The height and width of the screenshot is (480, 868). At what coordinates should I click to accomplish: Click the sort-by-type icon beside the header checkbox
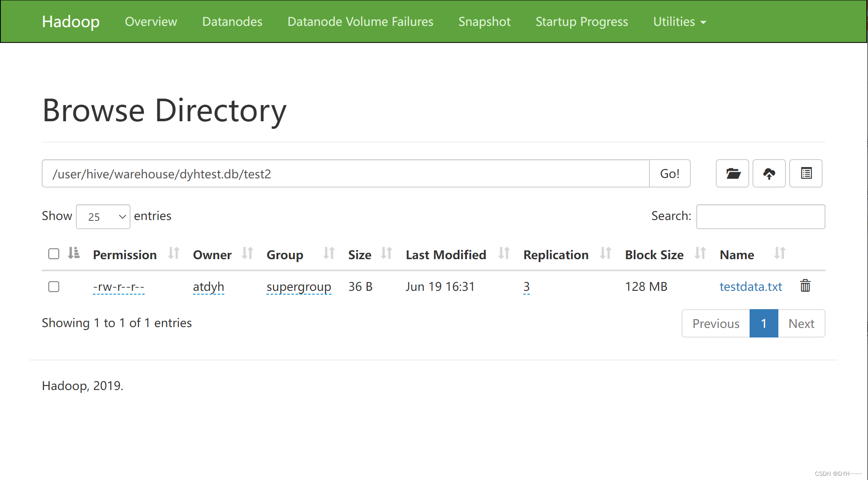tap(74, 253)
